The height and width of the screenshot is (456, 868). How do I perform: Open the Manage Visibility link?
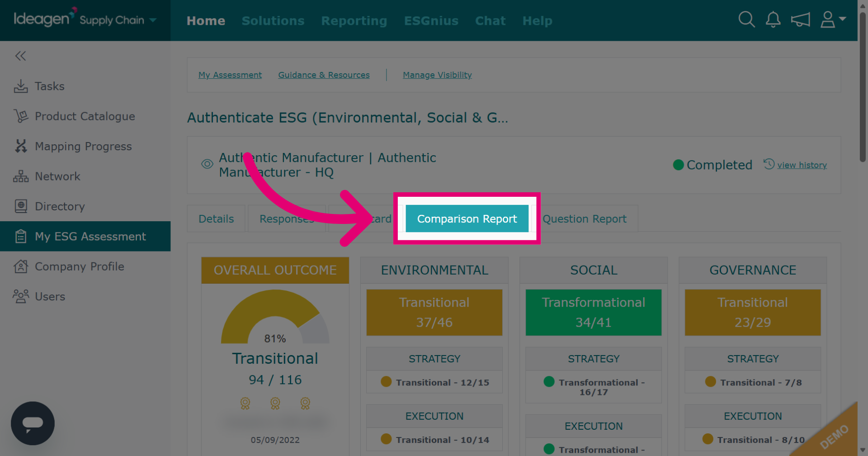point(437,75)
